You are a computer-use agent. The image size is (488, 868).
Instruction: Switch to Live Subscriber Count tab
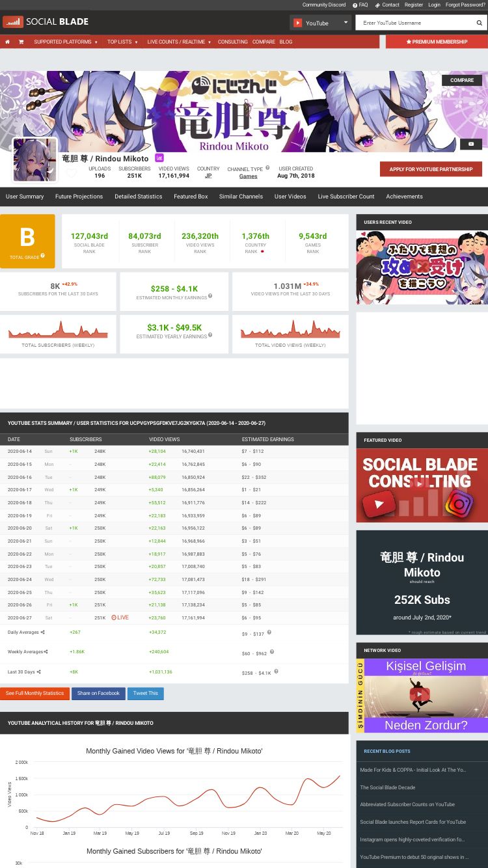346,197
